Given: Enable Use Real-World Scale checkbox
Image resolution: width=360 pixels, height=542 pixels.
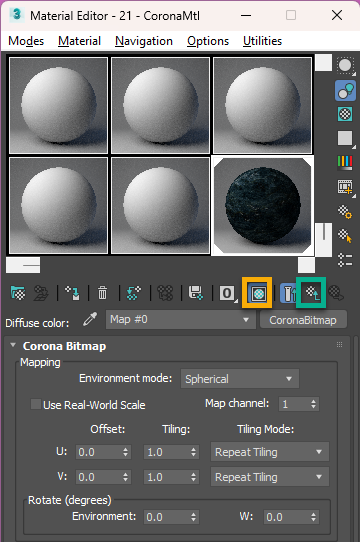Looking at the screenshot, I should (36, 404).
